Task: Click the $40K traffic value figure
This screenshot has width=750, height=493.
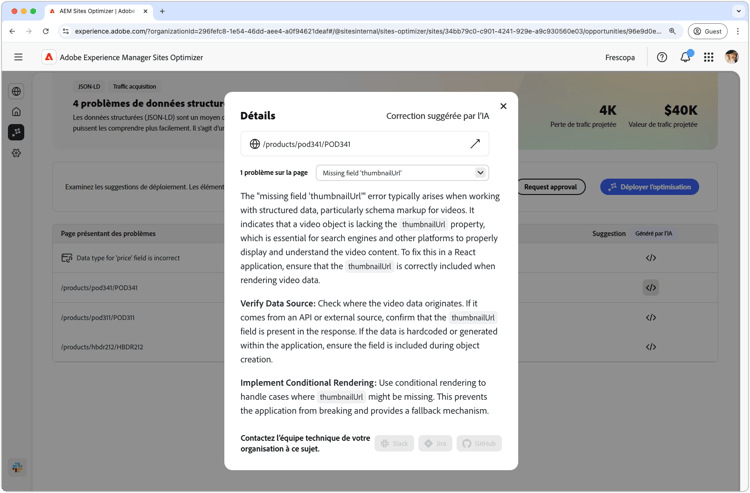Action: tap(681, 110)
